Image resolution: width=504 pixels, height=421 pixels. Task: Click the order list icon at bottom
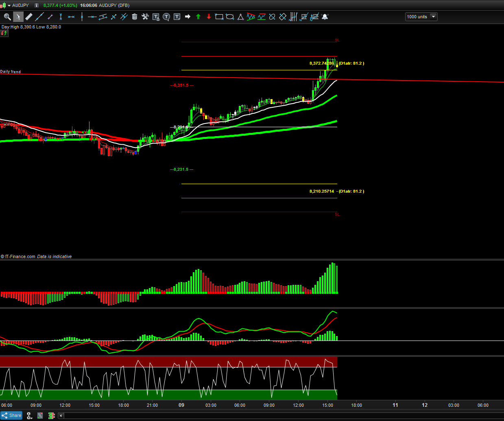40,415
